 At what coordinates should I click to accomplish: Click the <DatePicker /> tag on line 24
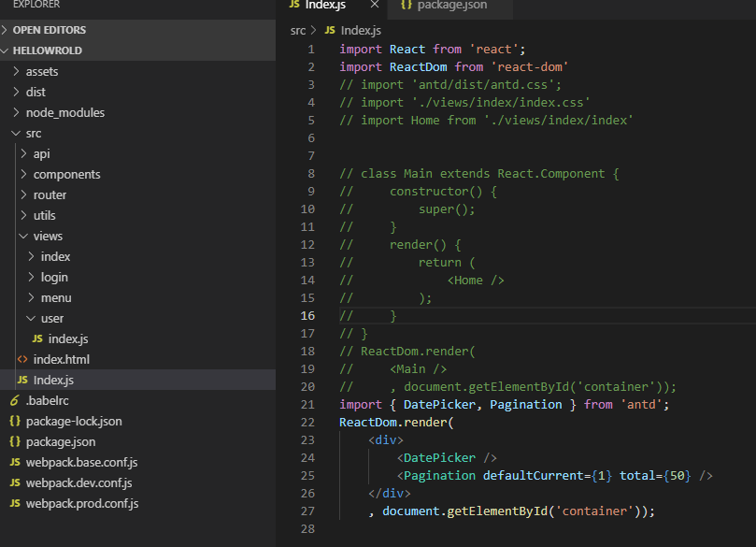coord(447,458)
